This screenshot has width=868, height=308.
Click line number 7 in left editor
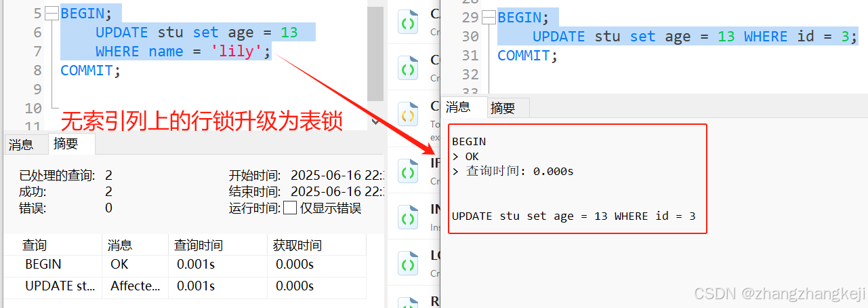[x=37, y=52]
